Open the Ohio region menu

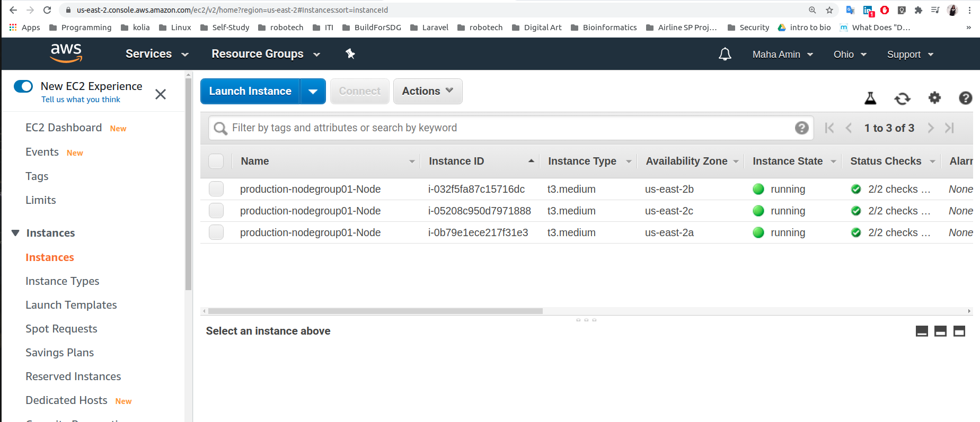pyautogui.click(x=850, y=55)
